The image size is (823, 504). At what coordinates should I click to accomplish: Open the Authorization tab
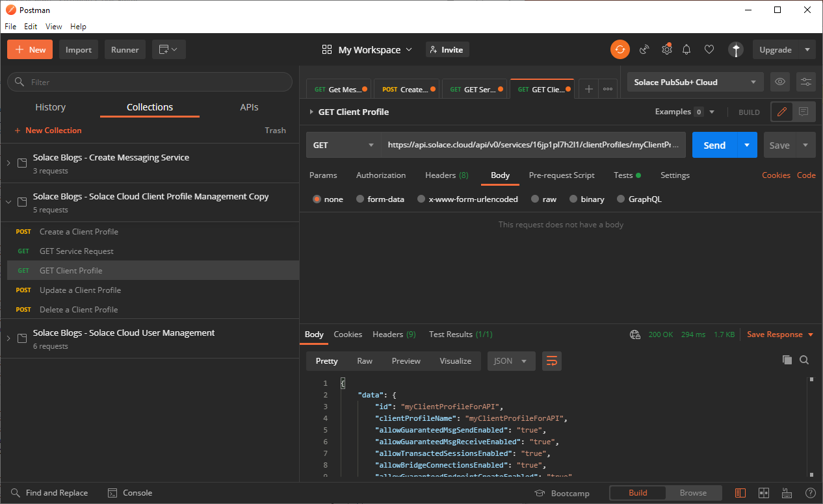381,175
